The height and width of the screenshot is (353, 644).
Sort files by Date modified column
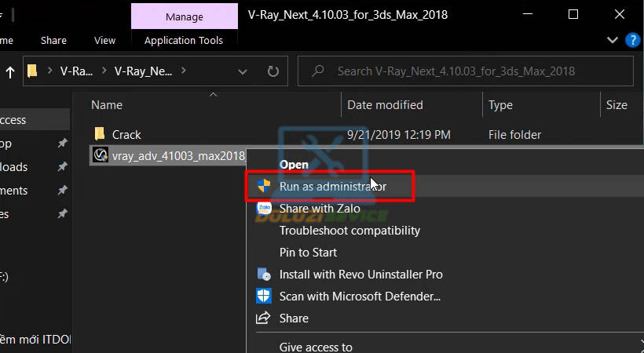[386, 105]
